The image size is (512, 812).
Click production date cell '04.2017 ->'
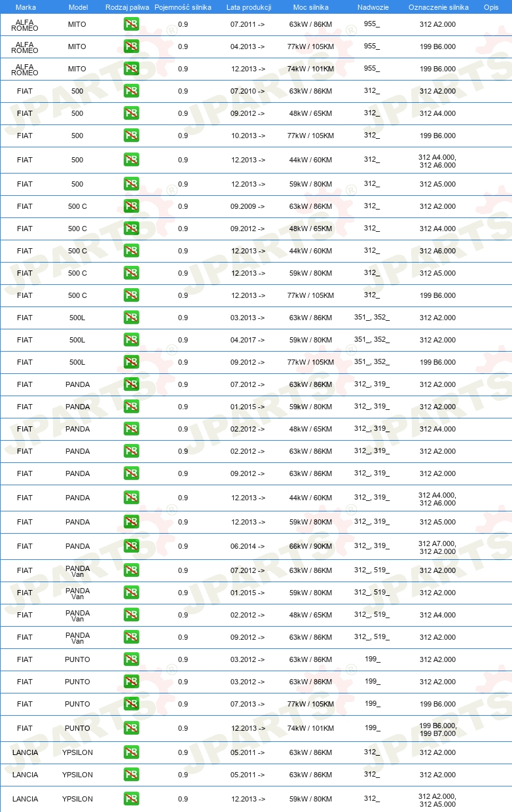click(x=247, y=340)
